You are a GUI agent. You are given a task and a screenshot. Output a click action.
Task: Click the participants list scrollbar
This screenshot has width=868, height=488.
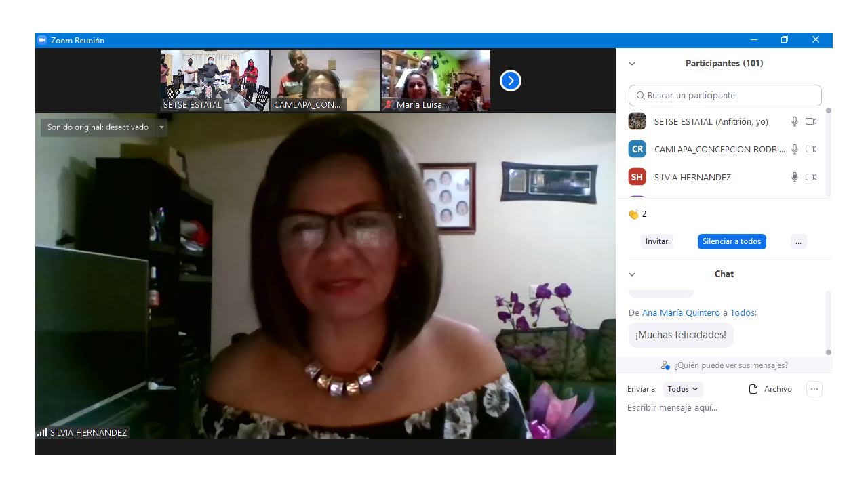tap(828, 152)
